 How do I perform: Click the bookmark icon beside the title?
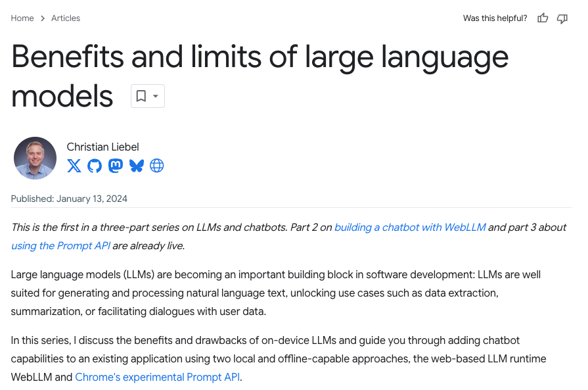[x=141, y=96]
